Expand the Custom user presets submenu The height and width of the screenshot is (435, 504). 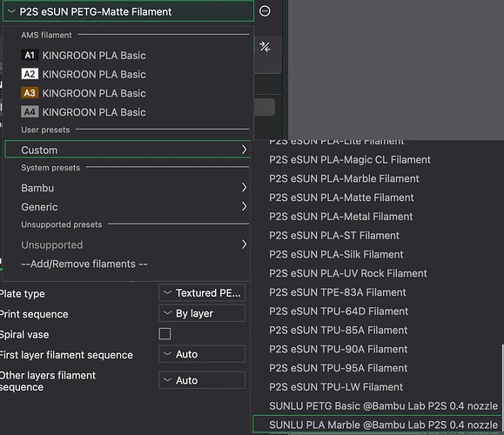128,150
